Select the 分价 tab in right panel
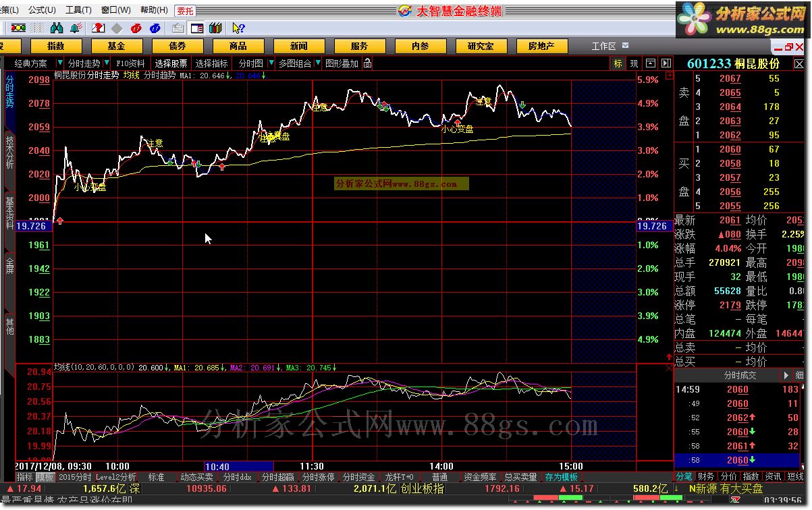The height and width of the screenshot is (510, 812). (729, 477)
